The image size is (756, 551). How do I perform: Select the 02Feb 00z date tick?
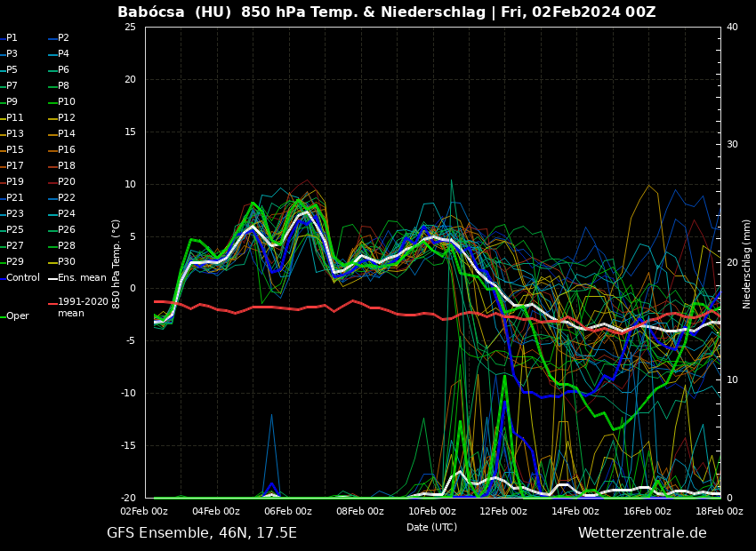(x=144, y=512)
